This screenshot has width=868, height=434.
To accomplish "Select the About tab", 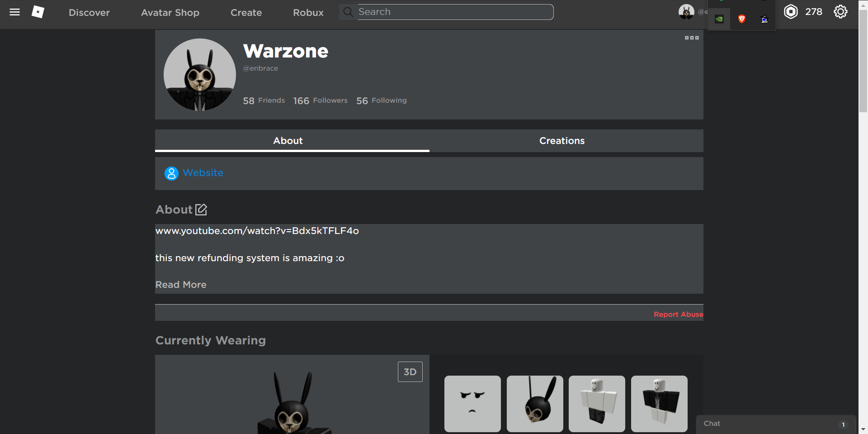I will [x=288, y=141].
